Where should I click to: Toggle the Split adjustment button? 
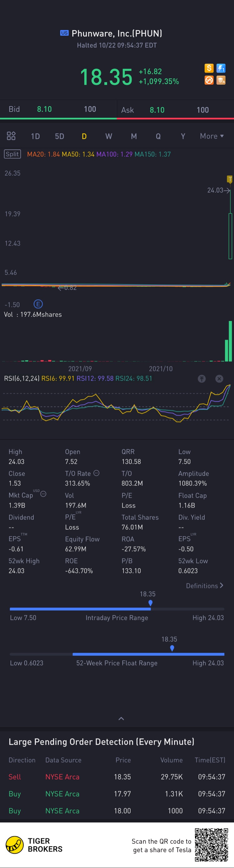12,154
